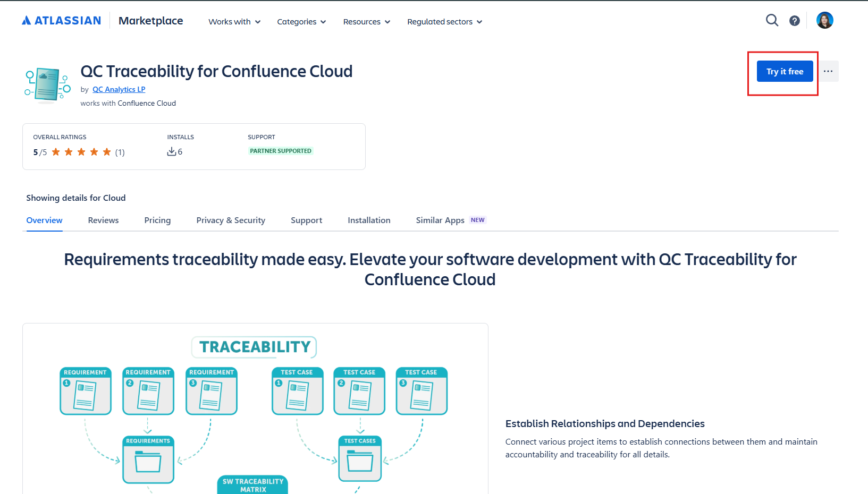The height and width of the screenshot is (494, 868).
Task: Open the more options ellipsis button
Action: pos(828,71)
